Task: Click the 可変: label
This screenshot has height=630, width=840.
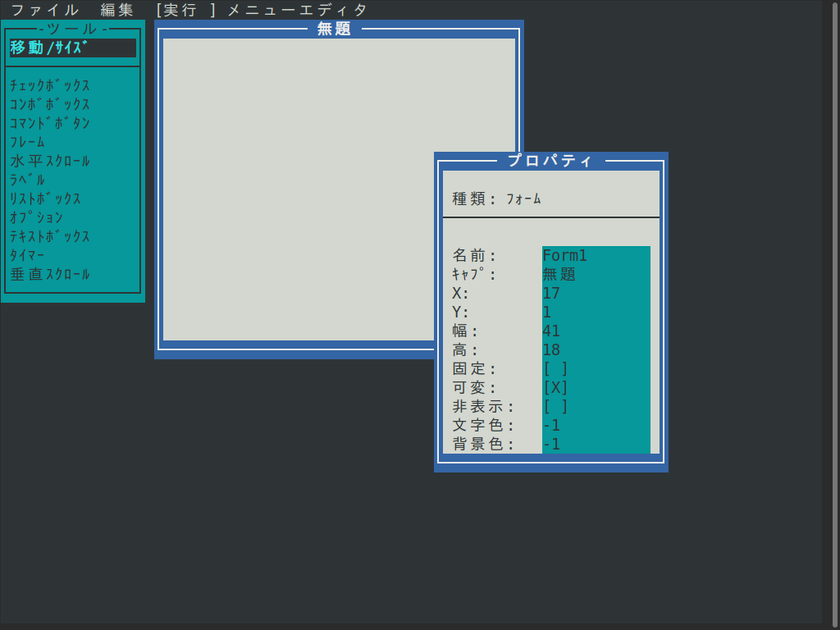Action: click(x=475, y=387)
